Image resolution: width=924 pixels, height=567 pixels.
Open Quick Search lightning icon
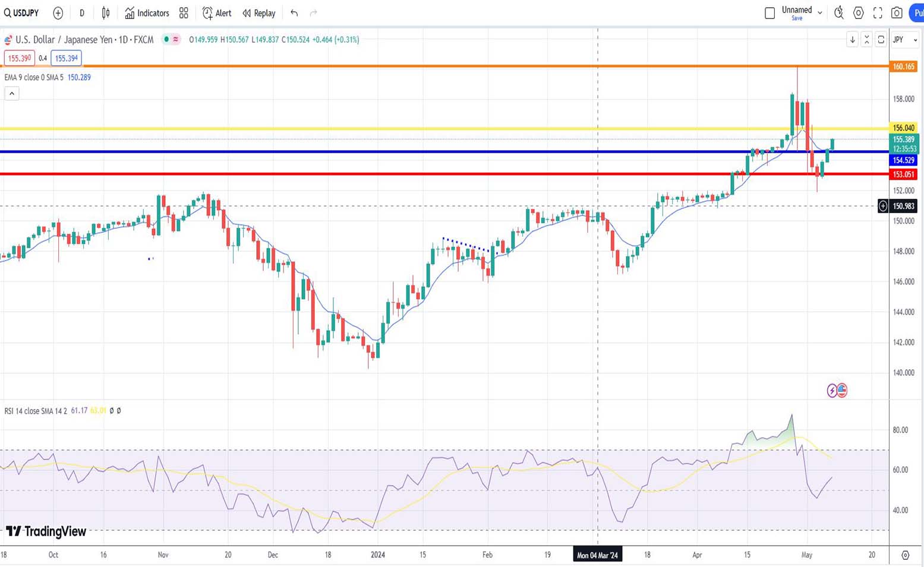(838, 12)
